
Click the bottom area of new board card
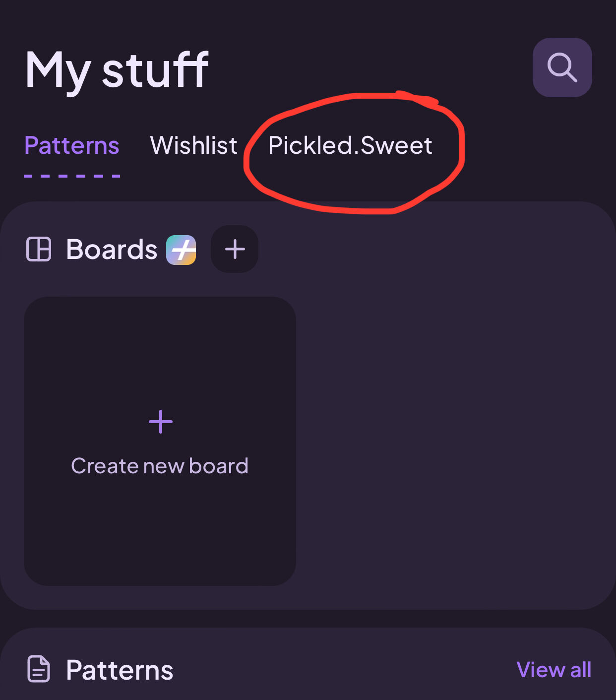coord(160,541)
